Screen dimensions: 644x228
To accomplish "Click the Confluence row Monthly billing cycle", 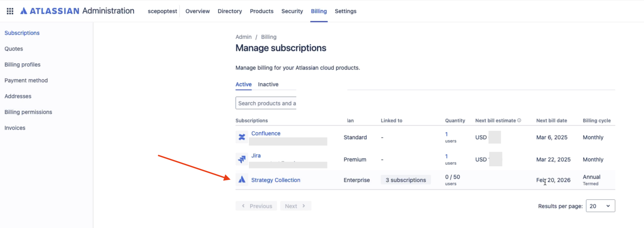I will (593, 137).
